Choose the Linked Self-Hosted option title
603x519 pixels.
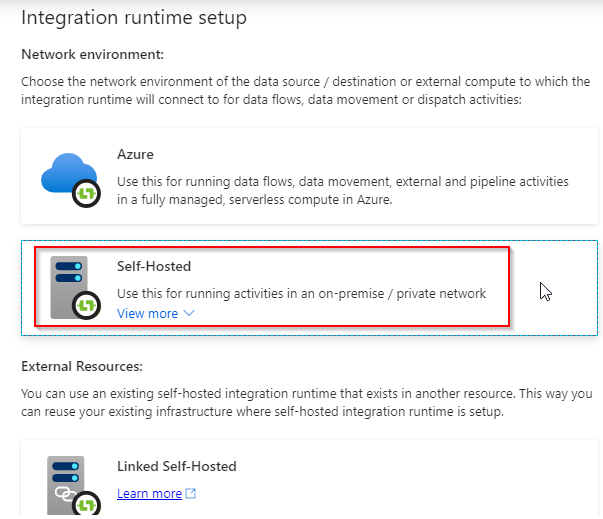(x=176, y=467)
